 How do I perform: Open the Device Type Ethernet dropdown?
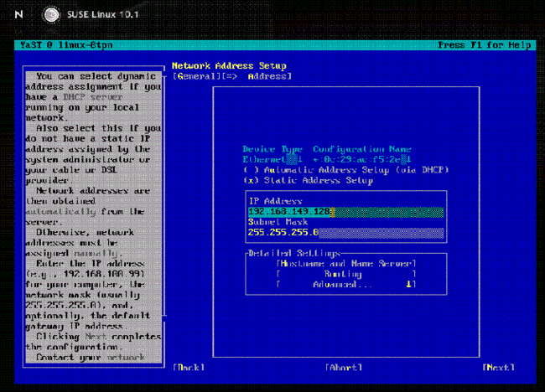[x=272, y=159]
